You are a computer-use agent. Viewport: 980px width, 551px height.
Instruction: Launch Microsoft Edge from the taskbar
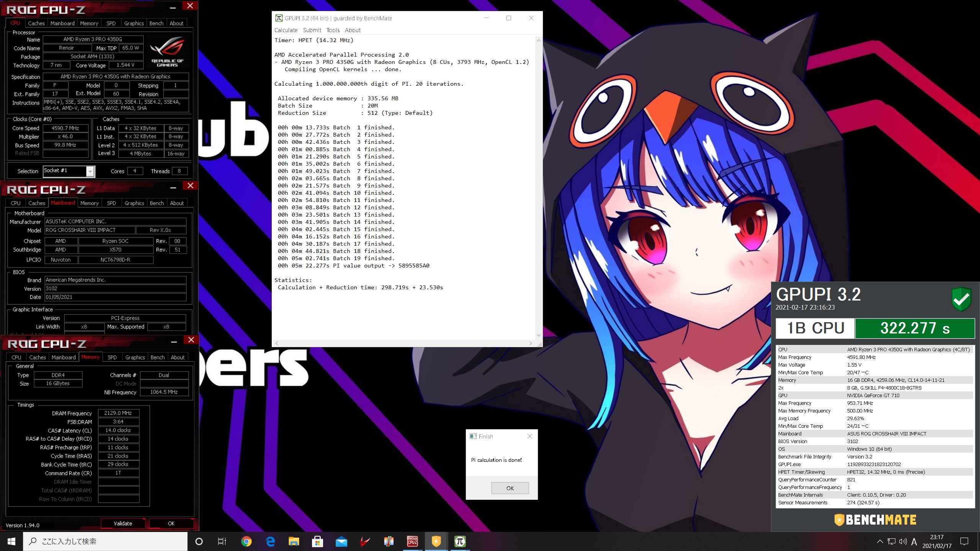pos(270,541)
